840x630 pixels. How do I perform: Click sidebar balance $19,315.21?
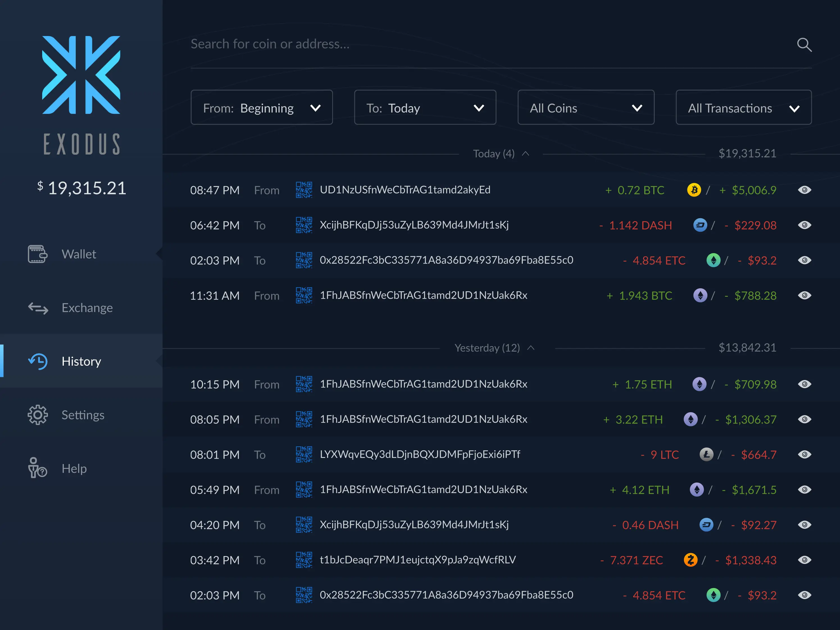click(x=82, y=188)
